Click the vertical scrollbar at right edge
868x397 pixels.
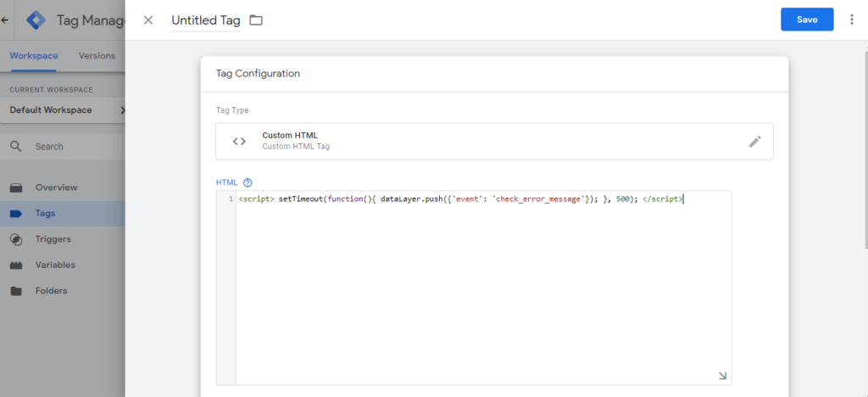[865, 149]
